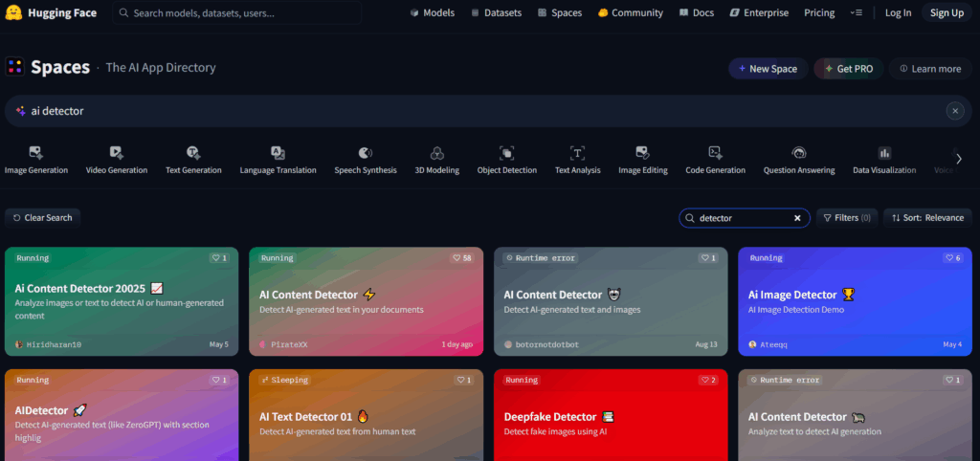Image resolution: width=980 pixels, height=461 pixels.
Task: Click the 'detector' filter input field
Action: coord(742,218)
